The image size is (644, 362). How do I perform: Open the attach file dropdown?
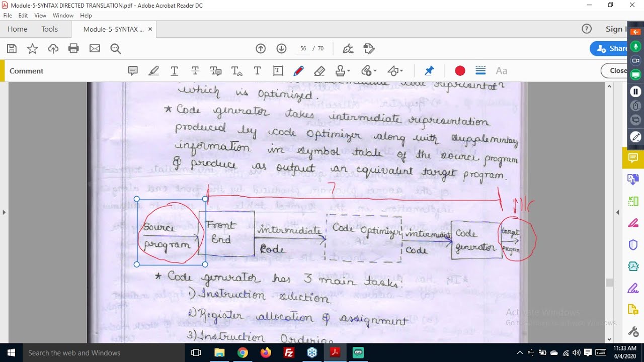click(369, 71)
